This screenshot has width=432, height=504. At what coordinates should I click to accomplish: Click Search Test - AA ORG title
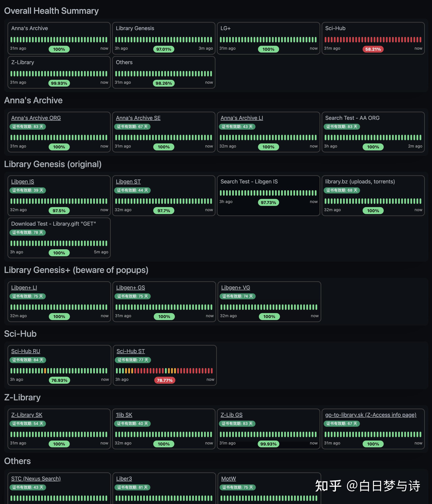coord(352,118)
